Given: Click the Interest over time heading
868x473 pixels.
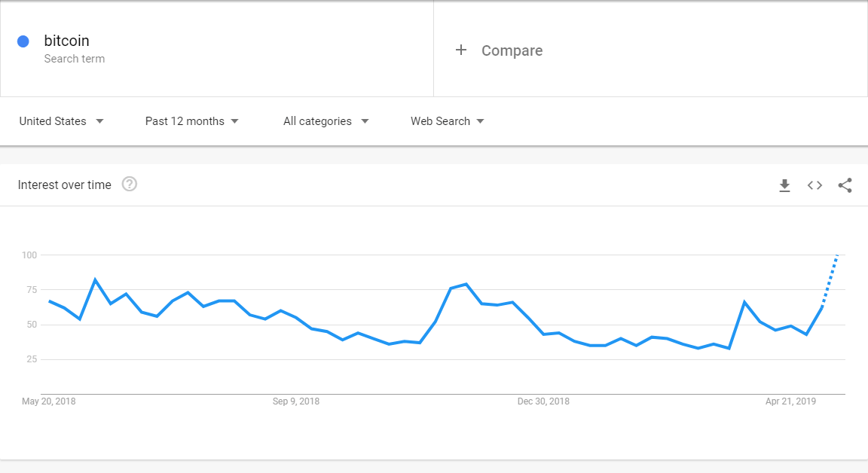Looking at the screenshot, I should click(64, 184).
